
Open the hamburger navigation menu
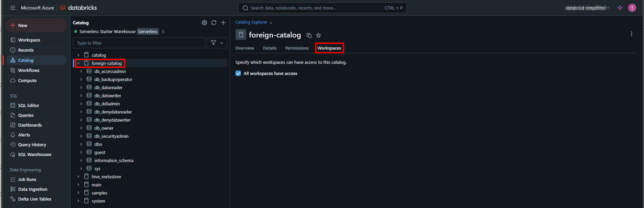[12, 8]
